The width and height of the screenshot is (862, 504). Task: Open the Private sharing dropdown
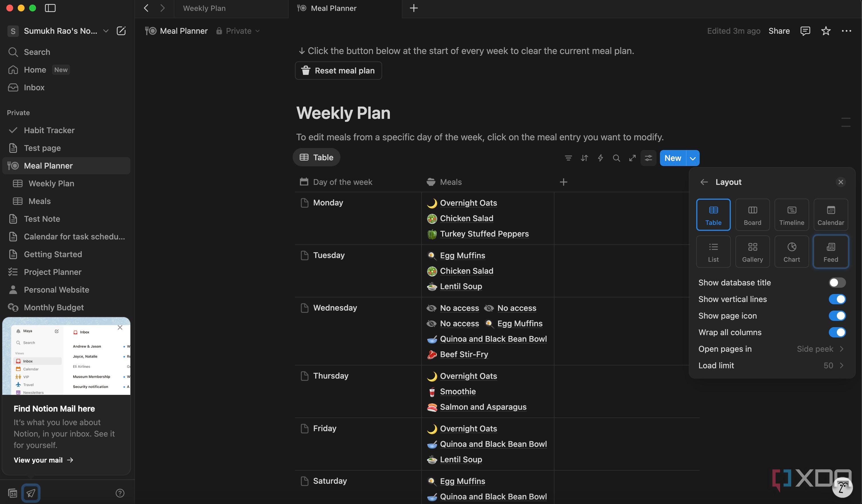238,31
